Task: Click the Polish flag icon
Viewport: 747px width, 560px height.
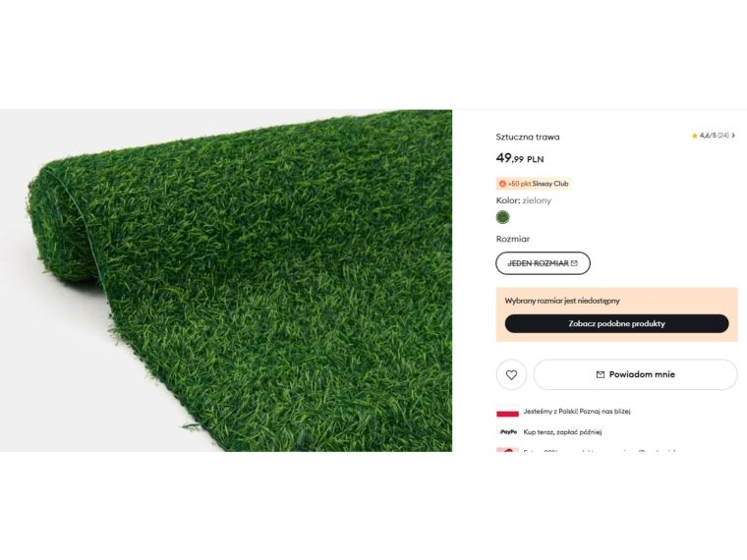Action: (x=507, y=412)
